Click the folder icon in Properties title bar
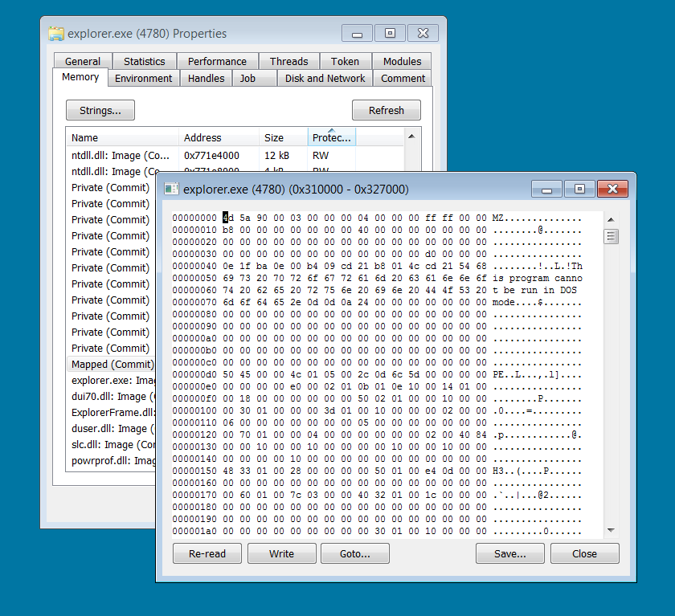 (56, 34)
